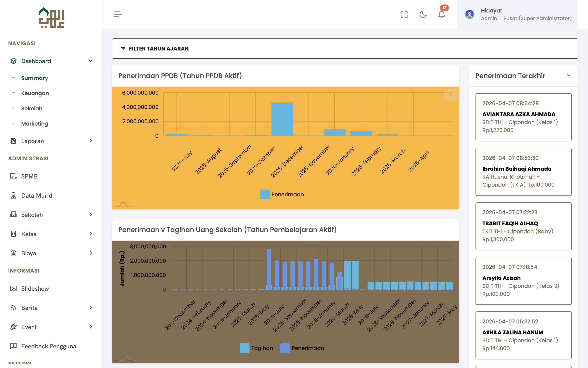Click the Laporan report icon

[14, 141]
